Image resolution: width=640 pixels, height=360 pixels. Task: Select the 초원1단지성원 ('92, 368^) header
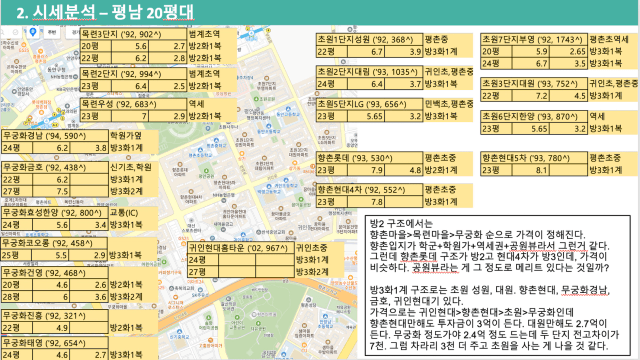369,40
